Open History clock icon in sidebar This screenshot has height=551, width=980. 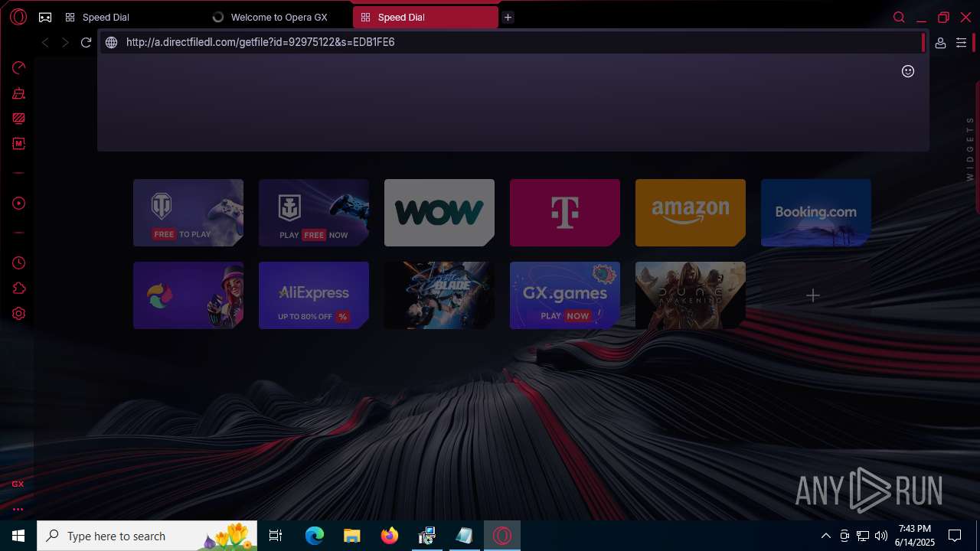19,263
